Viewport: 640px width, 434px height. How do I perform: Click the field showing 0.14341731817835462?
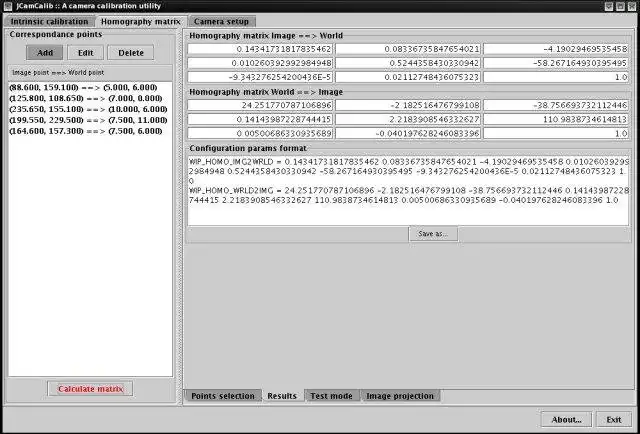(x=260, y=49)
